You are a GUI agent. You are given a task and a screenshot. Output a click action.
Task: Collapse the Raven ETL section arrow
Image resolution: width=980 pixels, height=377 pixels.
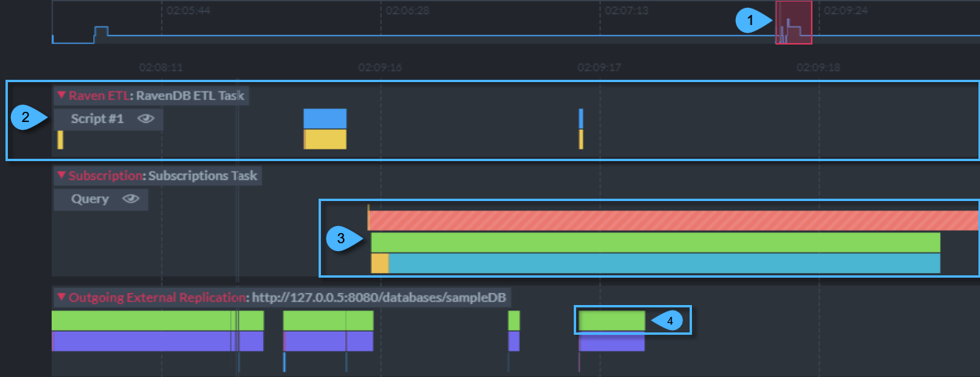point(61,95)
